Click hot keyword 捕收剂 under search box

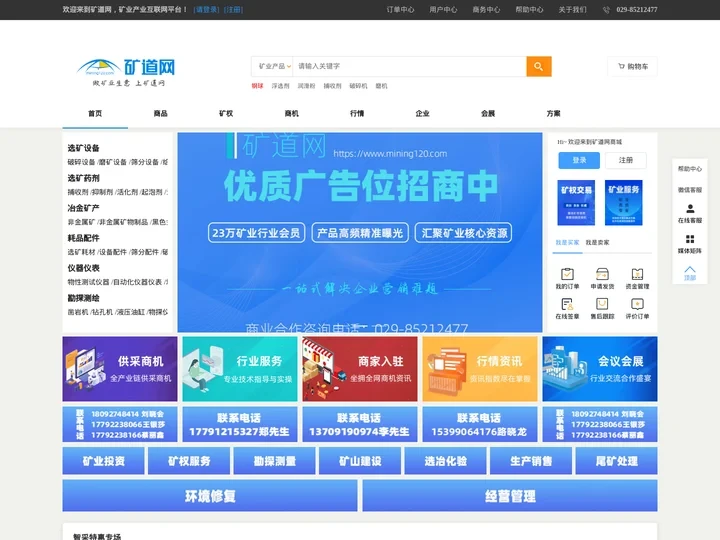tap(332, 86)
